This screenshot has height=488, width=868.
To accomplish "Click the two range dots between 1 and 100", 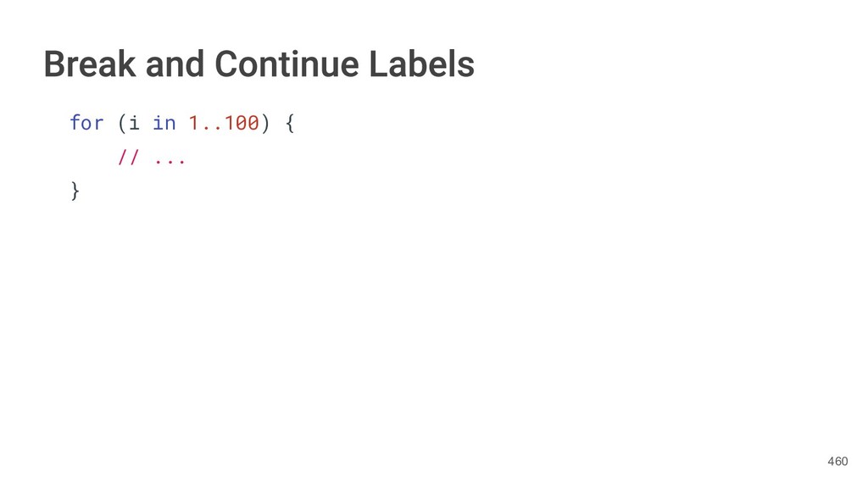I will click(x=212, y=127).
